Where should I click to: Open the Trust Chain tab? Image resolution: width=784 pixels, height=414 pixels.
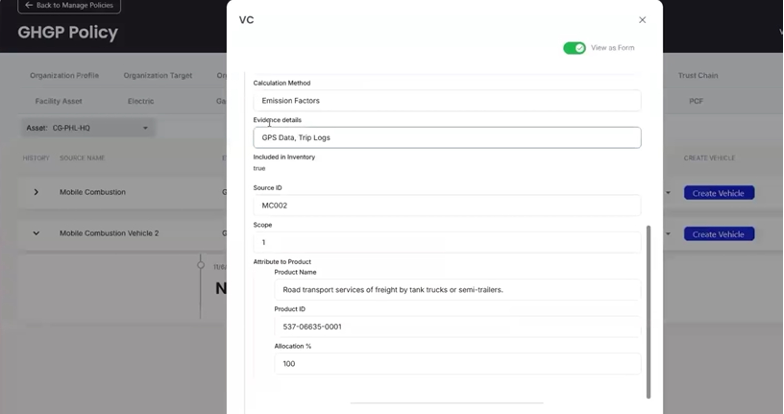[x=697, y=76]
